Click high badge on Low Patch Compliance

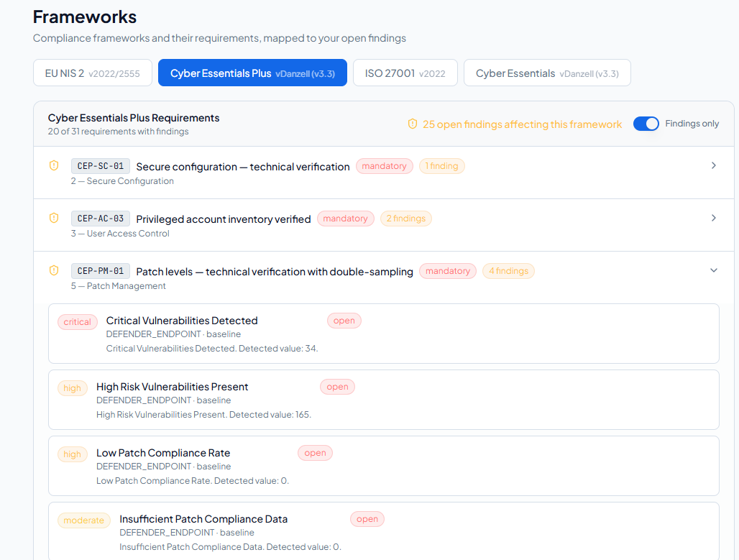coord(72,454)
